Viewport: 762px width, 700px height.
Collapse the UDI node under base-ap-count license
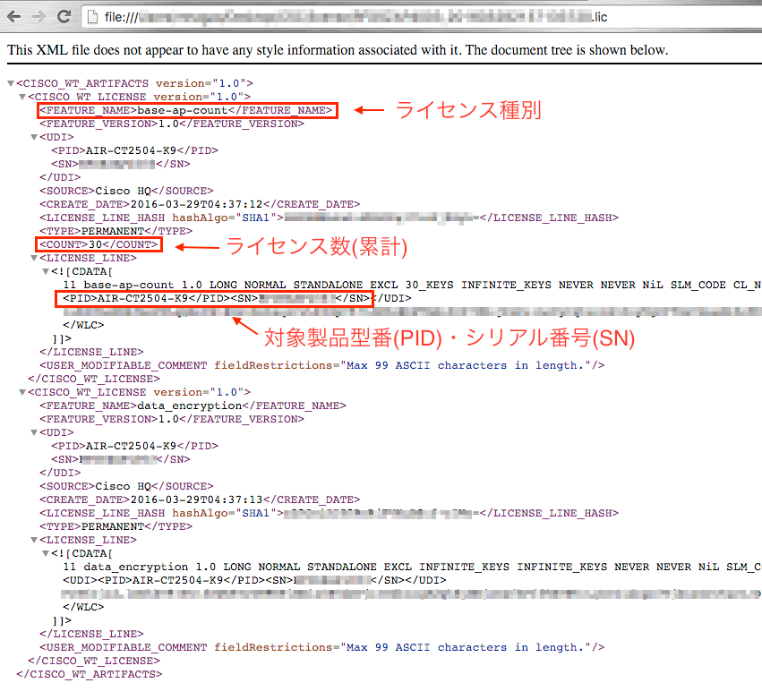[x=34, y=138]
